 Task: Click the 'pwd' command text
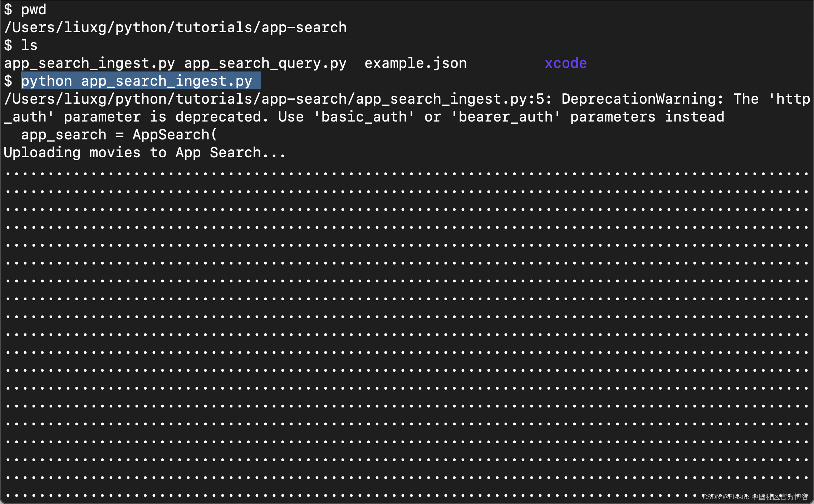[34, 10]
